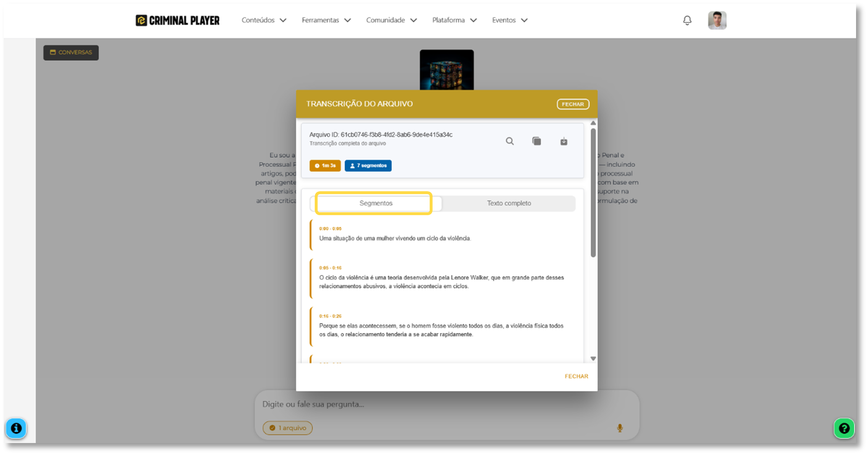Click the Criminal Player logo
Viewport: 868px width, 455px height.
[x=177, y=20]
